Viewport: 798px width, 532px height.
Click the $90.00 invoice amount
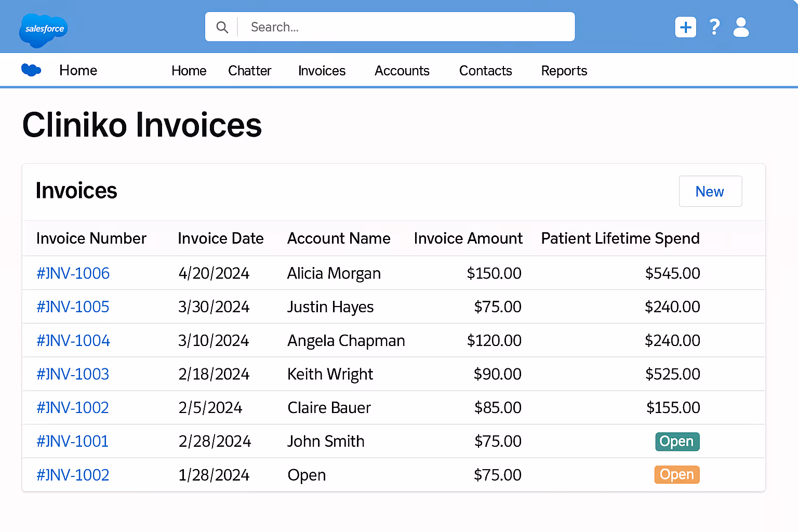497,374
